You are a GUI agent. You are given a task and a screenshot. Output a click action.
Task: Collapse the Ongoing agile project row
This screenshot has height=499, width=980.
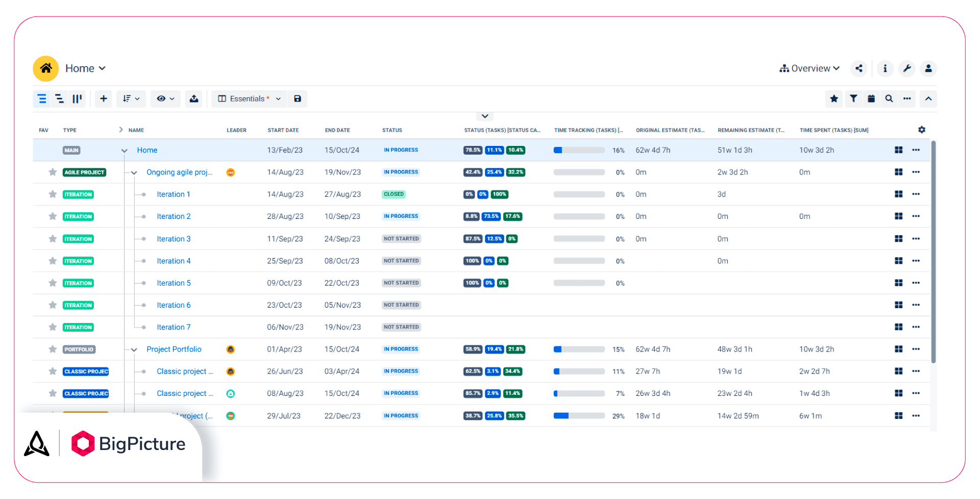click(x=134, y=172)
